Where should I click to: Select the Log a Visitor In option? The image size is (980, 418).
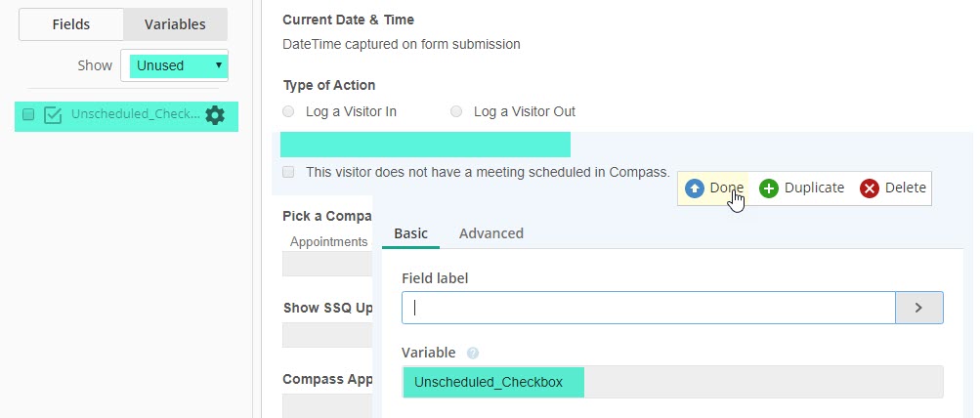coord(288,111)
